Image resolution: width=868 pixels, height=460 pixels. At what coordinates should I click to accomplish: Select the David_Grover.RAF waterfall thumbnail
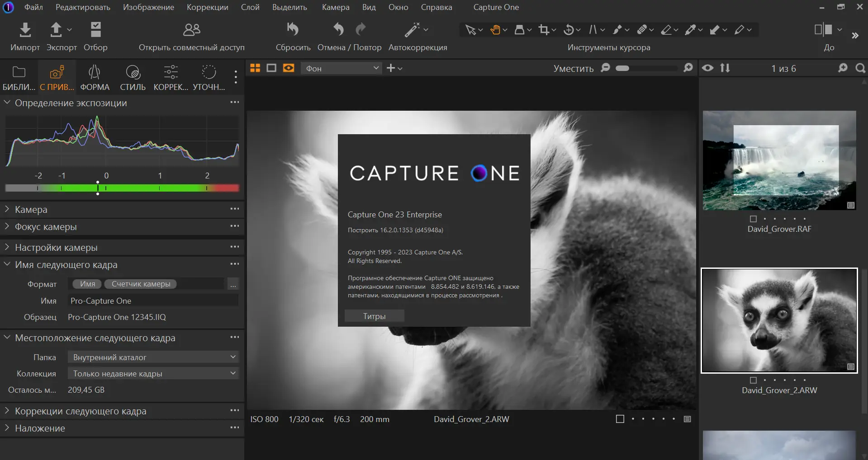(x=779, y=160)
